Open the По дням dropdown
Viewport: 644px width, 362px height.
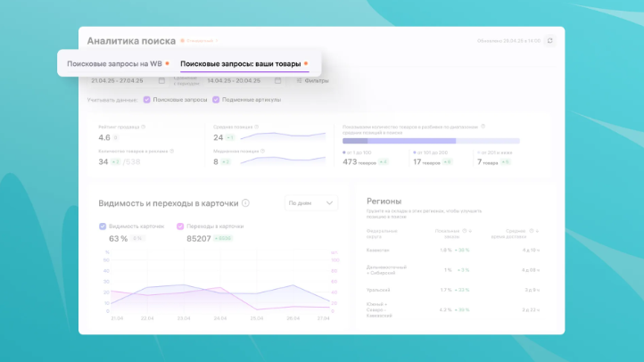click(311, 203)
